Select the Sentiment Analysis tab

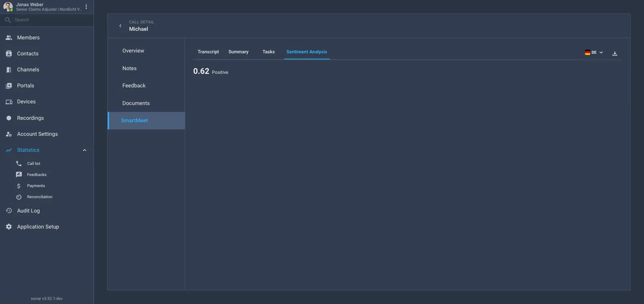point(307,52)
